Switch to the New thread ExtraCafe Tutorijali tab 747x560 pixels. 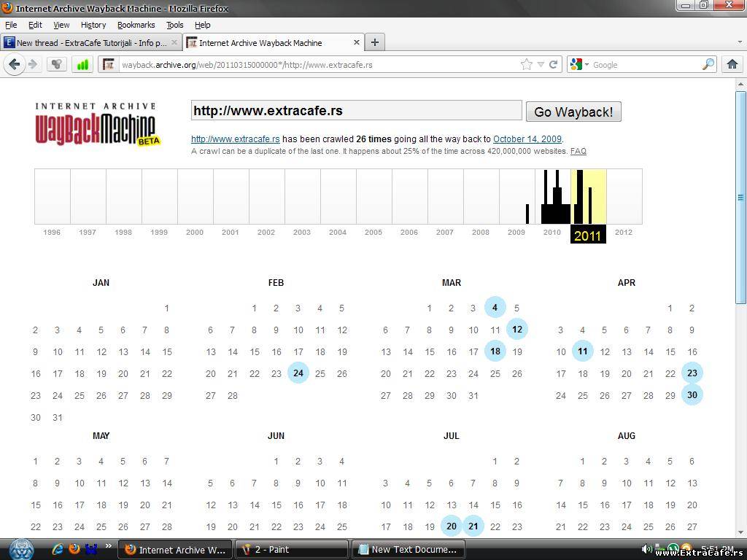point(91,42)
